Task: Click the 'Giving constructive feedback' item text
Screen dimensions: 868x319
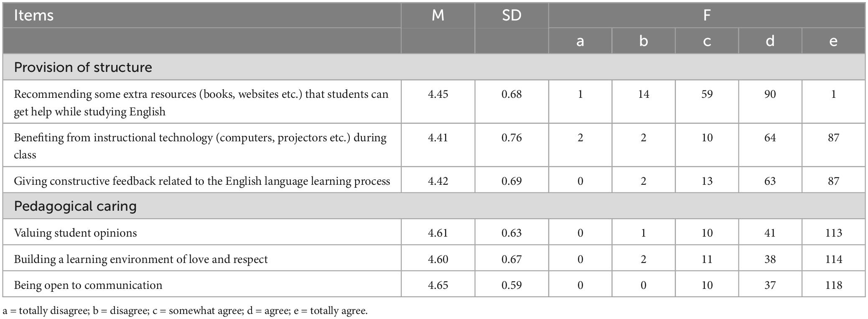Action: pyautogui.click(x=202, y=181)
